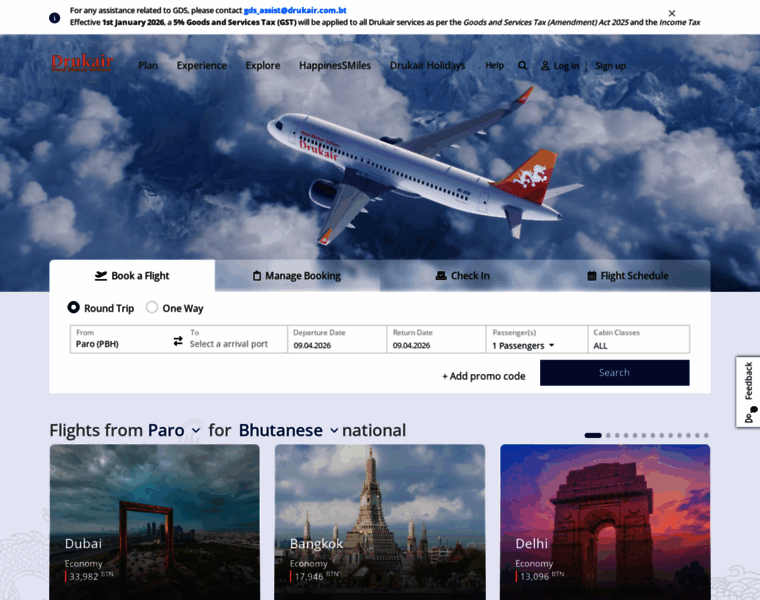The width and height of the screenshot is (760, 600).
Task: Open the Bangkok destination card
Action: point(380,522)
